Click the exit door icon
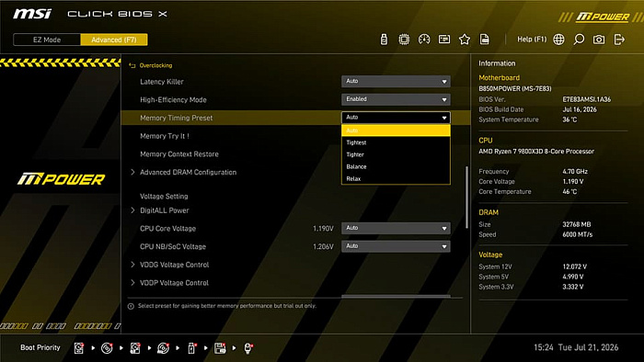The width and height of the screenshot is (644, 362). click(619, 40)
